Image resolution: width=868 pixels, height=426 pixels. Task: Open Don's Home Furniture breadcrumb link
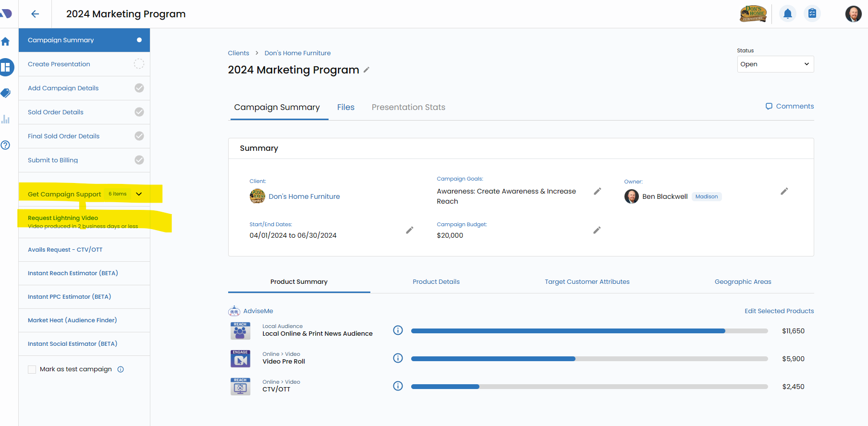click(x=297, y=53)
